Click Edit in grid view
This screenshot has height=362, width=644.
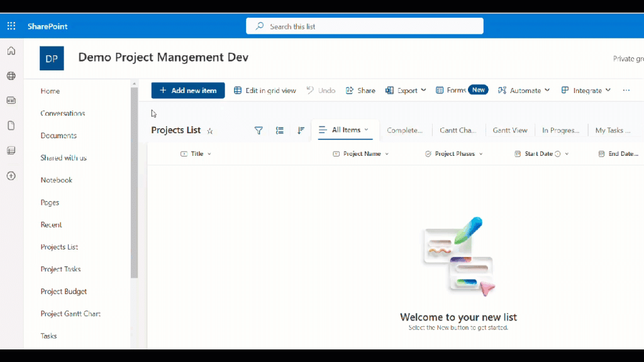(x=265, y=90)
